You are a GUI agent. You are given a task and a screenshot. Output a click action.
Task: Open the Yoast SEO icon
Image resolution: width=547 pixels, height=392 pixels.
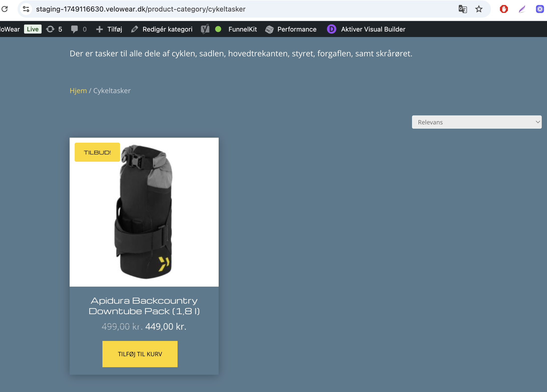tap(205, 29)
